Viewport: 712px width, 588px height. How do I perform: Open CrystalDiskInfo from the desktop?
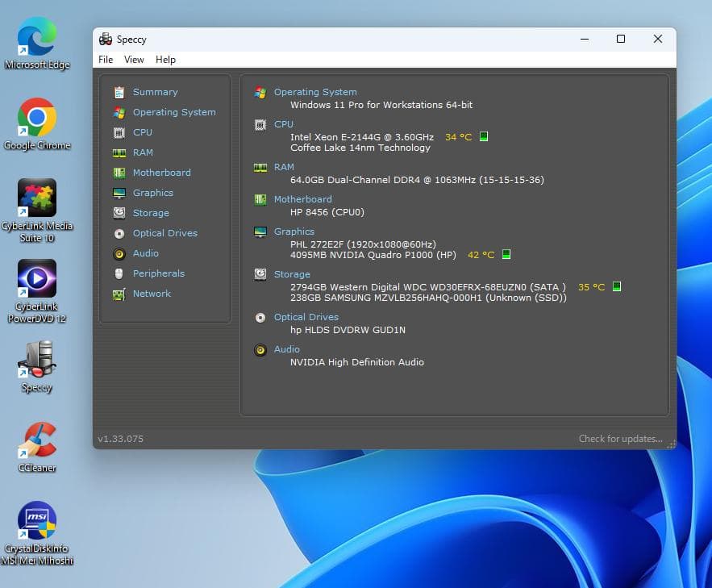[36, 520]
